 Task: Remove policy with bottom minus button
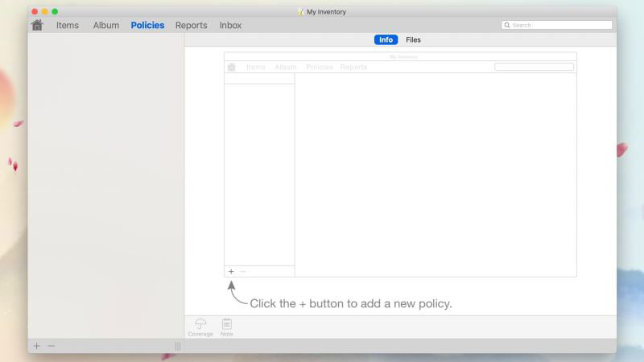[52, 346]
